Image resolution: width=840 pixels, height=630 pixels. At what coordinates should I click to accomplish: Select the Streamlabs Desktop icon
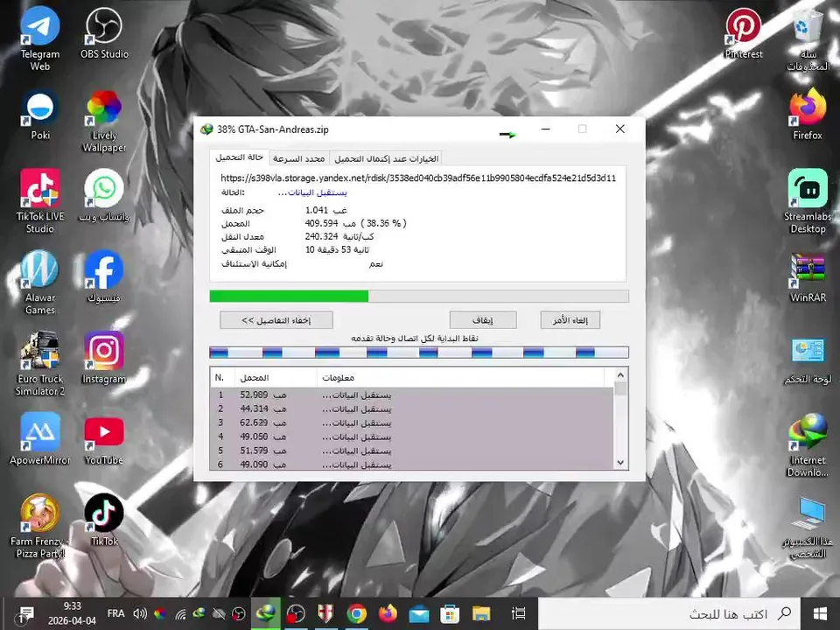click(x=808, y=201)
